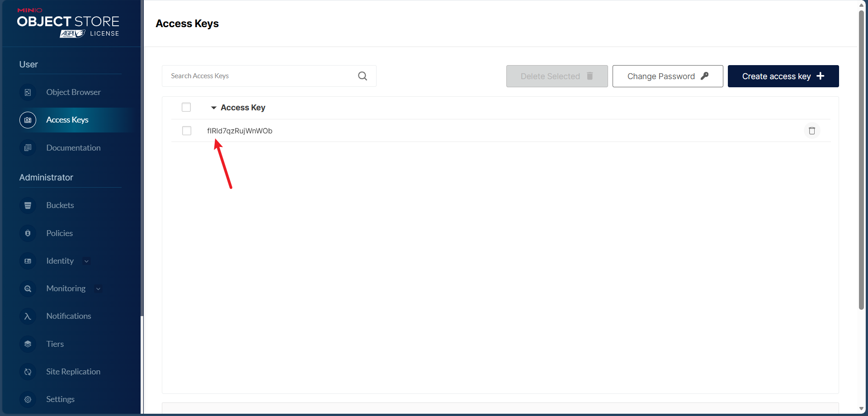This screenshot has width=868, height=416.
Task: Open Object Browser menu item
Action: (x=73, y=92)
